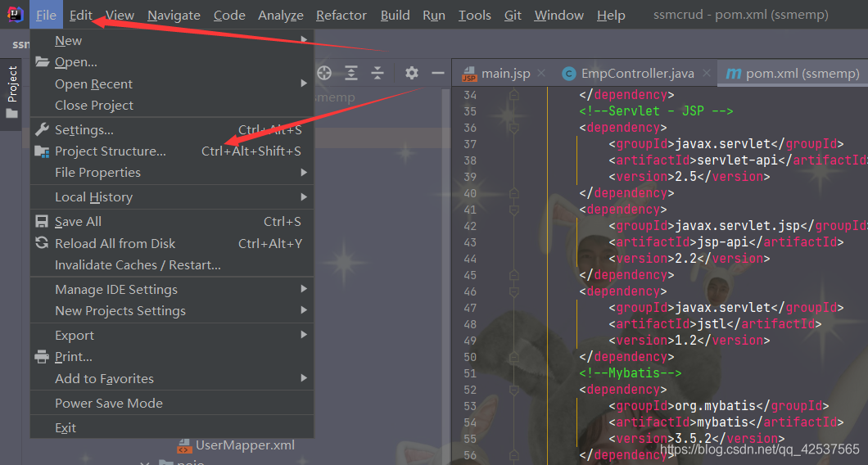Open the Navigate menu
This screenshot has height=465, width=868.
(x=174, y=15)
